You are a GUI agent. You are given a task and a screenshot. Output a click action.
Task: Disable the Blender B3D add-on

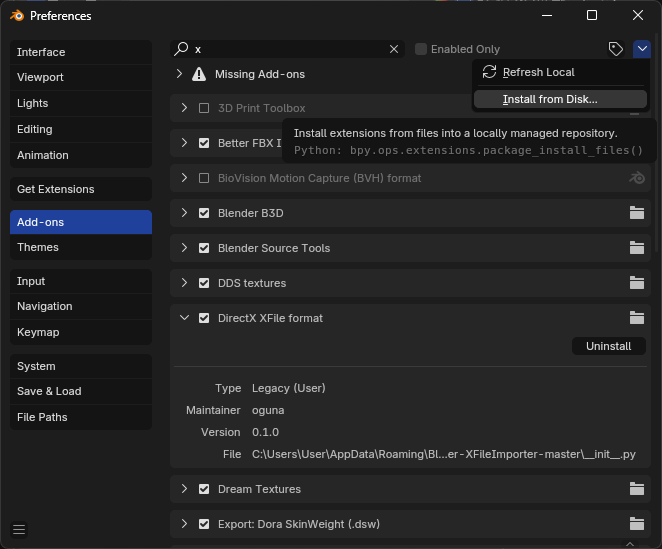point(204,213)
